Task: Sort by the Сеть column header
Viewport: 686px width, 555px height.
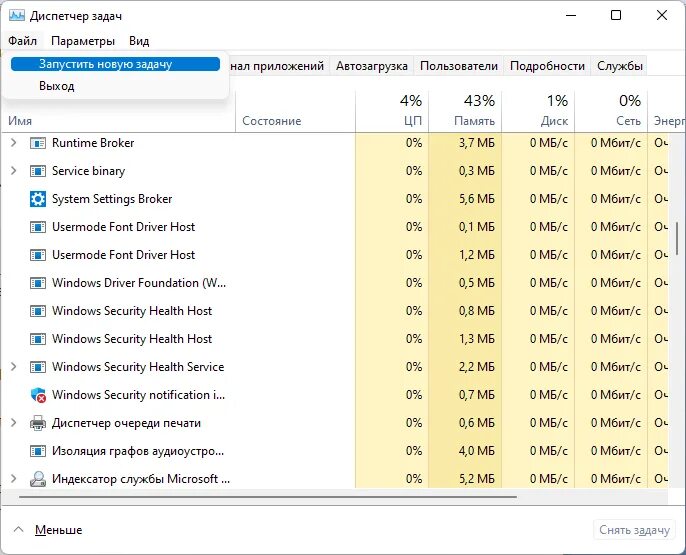Action: [x=611, y=111]
